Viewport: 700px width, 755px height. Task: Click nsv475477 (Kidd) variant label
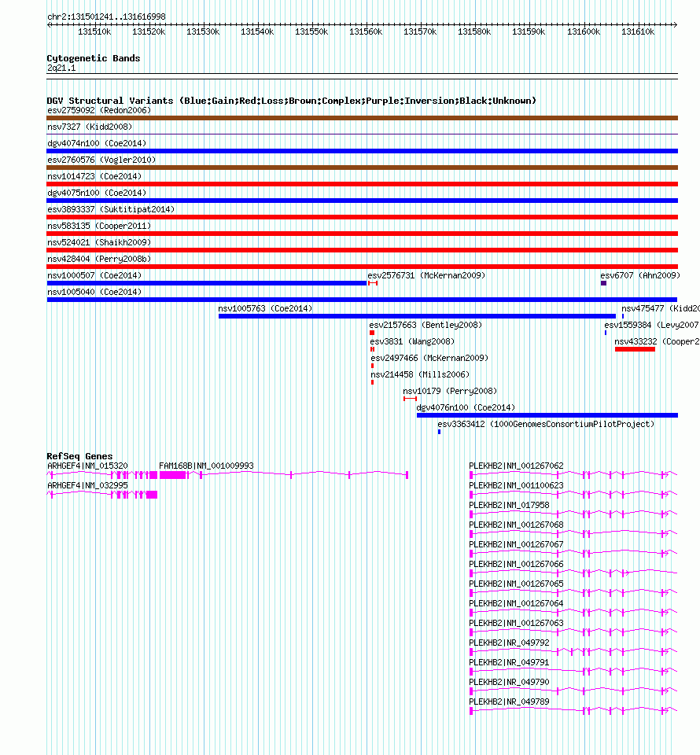point(661,308)
